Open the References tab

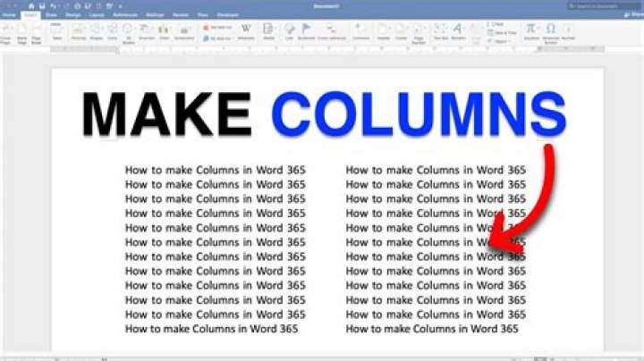[125, 15]
